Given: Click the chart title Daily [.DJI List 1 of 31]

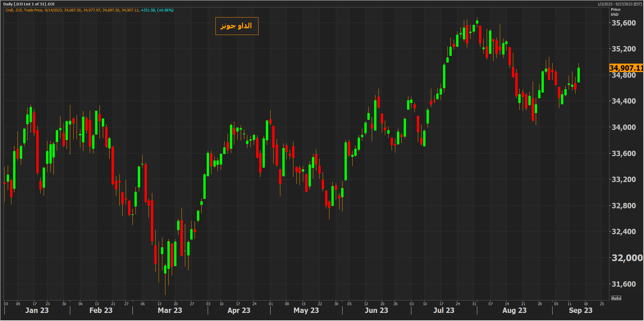Looking at the screenshot, I should coord(29,4).
